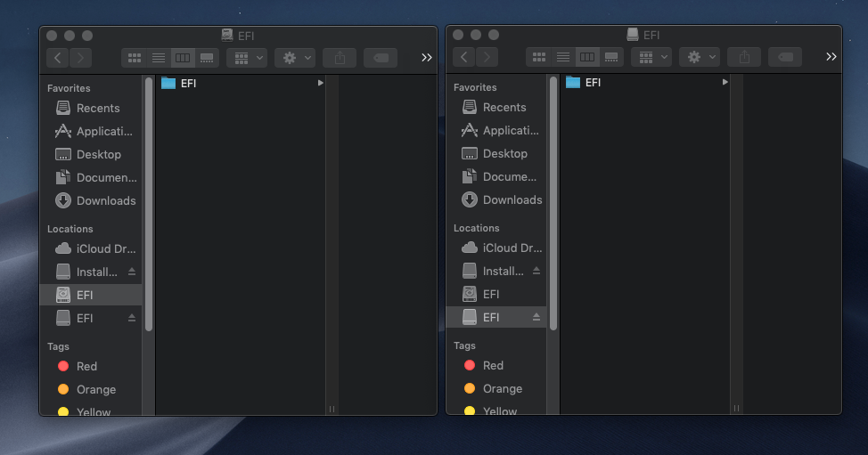This screenshot has height=455, width=868.
Task: Click Edit Tags button in right window
Action: click(785, 56)
